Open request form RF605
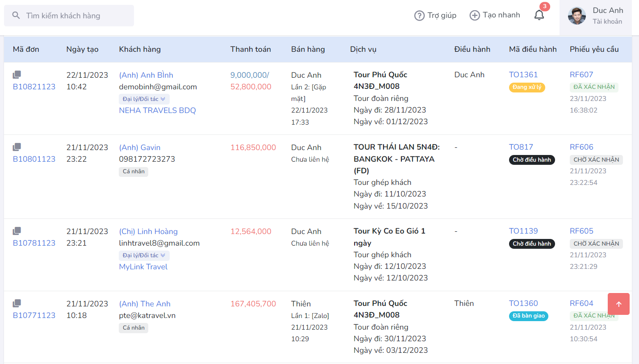Screen dimensions: 639x364 tap(581, 231)
